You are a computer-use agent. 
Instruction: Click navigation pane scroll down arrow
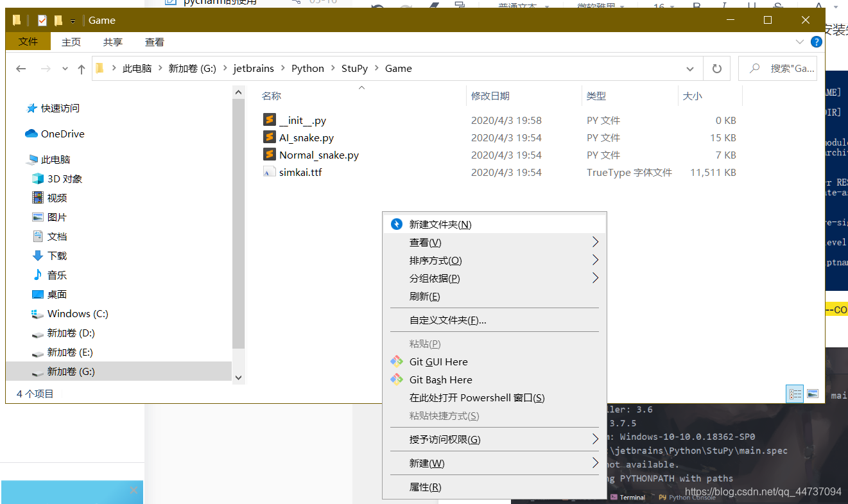pos(238,378)
